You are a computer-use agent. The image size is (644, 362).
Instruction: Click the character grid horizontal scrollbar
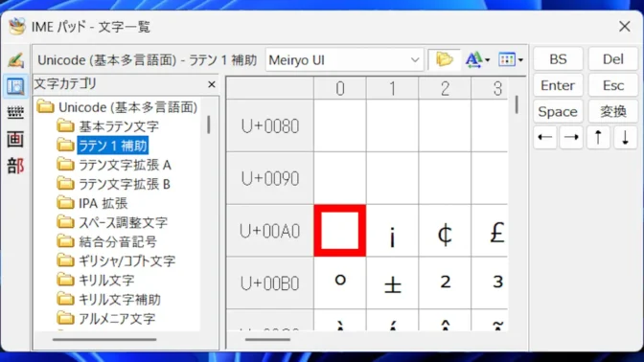[267, 339]
